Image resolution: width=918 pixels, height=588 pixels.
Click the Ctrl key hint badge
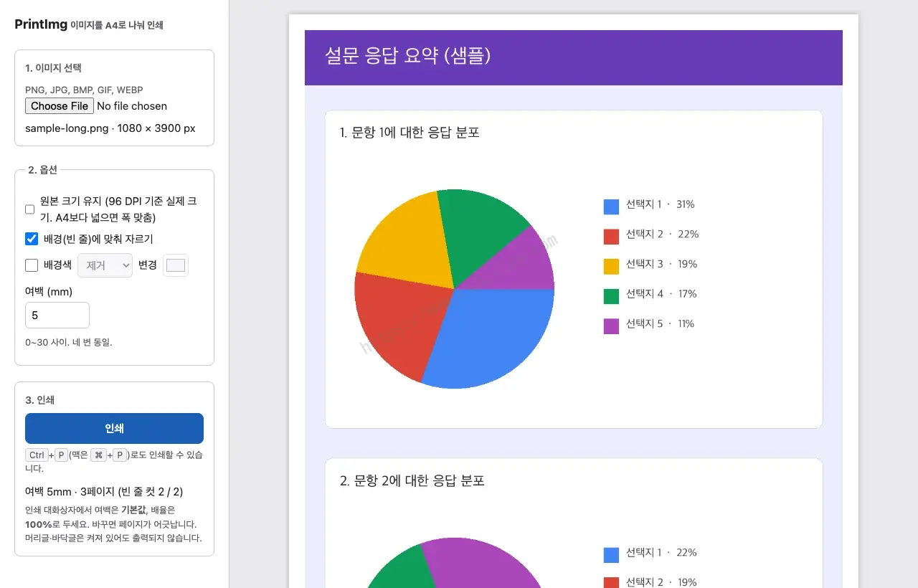click(x=37, y=455)
